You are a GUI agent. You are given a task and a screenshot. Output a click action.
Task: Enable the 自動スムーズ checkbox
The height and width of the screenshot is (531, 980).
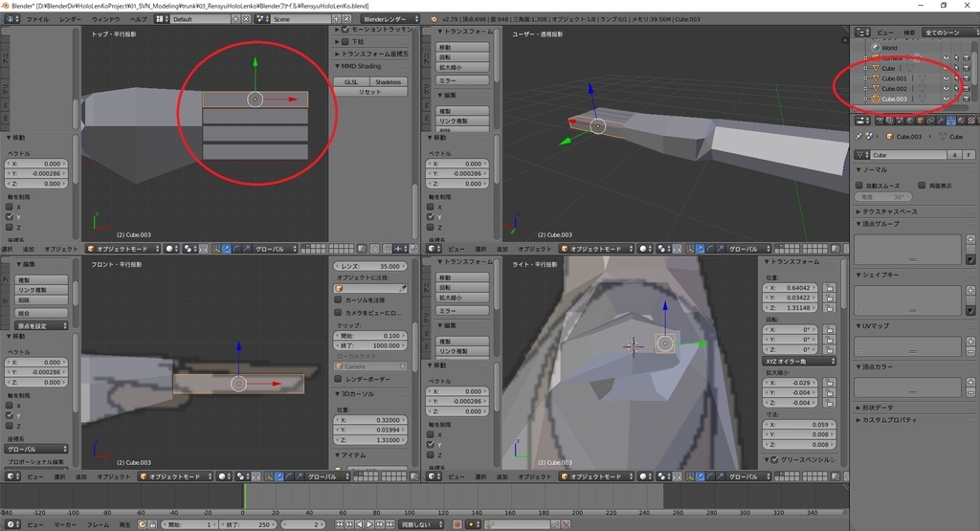click(x=859, y=186)
